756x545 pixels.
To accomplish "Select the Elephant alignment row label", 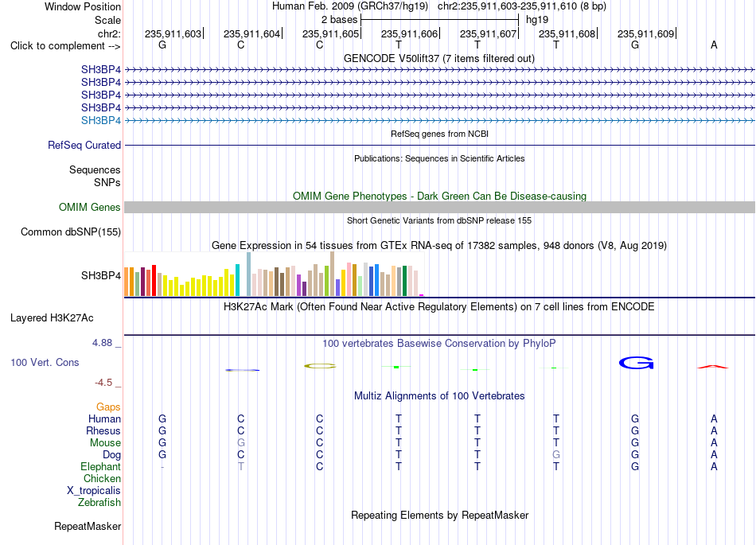I will (100, 466).
